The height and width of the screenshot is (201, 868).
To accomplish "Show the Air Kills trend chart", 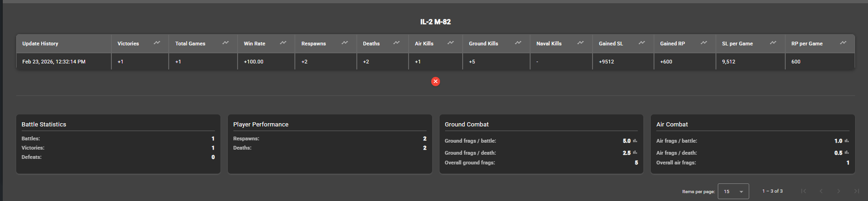I will tap(451, 43).
